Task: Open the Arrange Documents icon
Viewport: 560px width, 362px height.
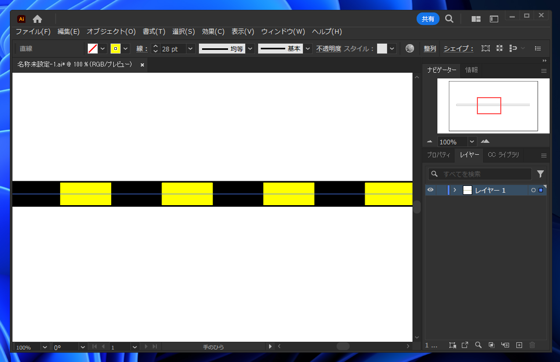Action: pyautogui.click(x=476, y=19)
